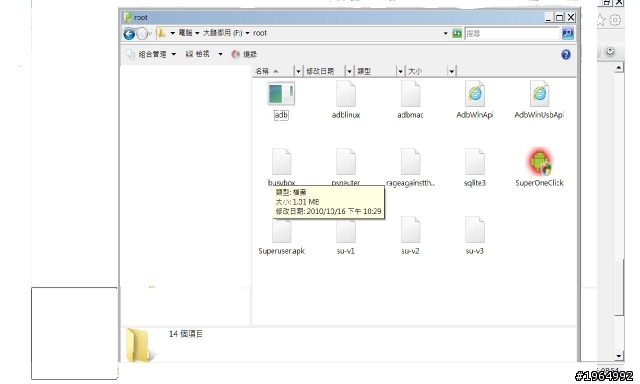Select the adb file icon

click(281, 94)
